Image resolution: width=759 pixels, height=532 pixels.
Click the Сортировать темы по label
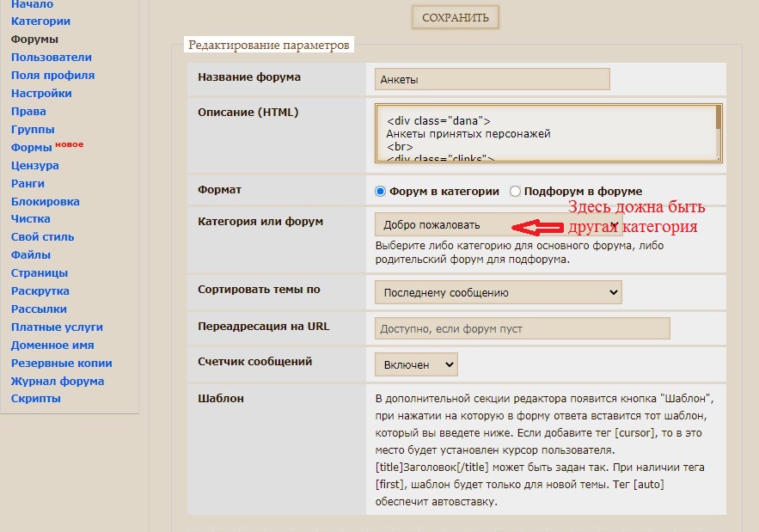[259, 290]
